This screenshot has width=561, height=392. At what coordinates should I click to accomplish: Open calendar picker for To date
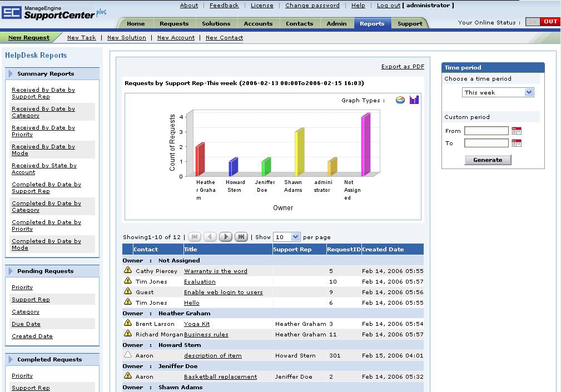coord(517,143)
